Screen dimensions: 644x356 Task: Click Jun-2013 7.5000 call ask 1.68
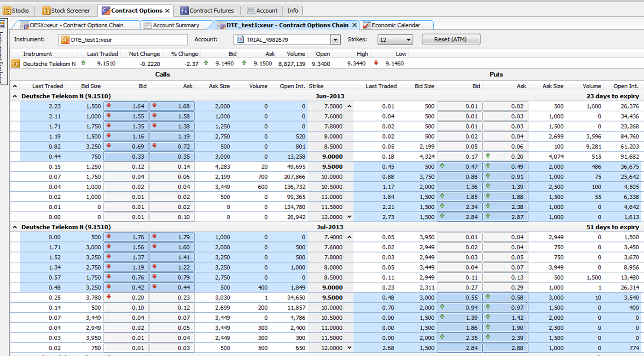(172, 106)
